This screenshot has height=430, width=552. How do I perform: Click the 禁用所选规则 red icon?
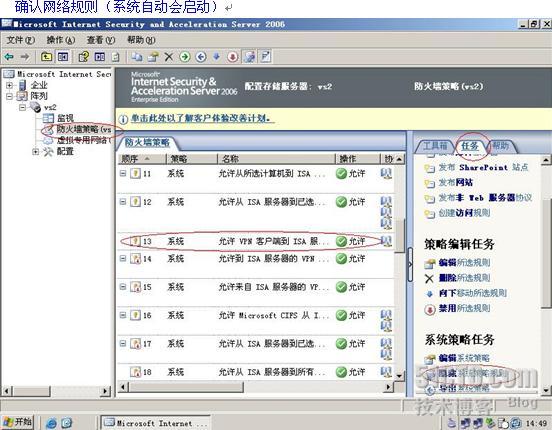pyautogui.click(x=429, y=309)
